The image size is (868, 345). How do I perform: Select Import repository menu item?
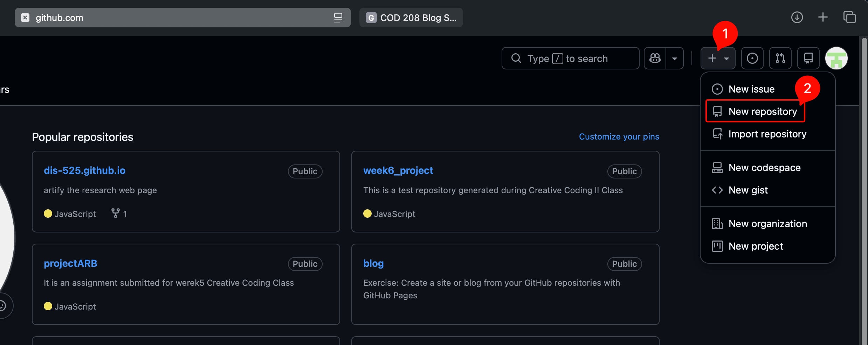(767, 134)
